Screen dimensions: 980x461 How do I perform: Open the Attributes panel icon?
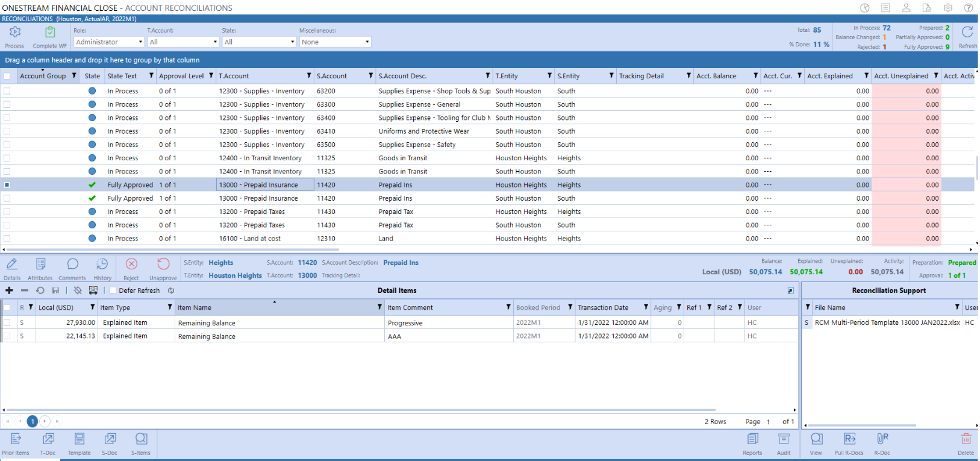tap(40, 264)
